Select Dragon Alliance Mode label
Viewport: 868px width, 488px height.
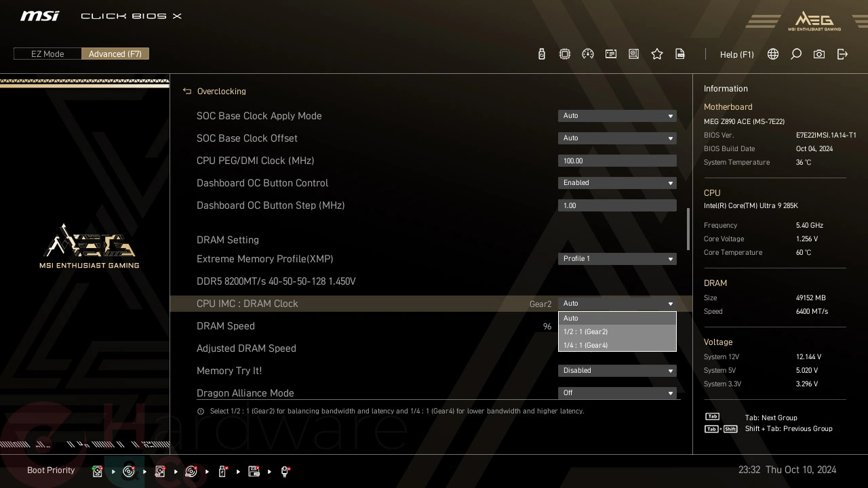coord(245,393)
